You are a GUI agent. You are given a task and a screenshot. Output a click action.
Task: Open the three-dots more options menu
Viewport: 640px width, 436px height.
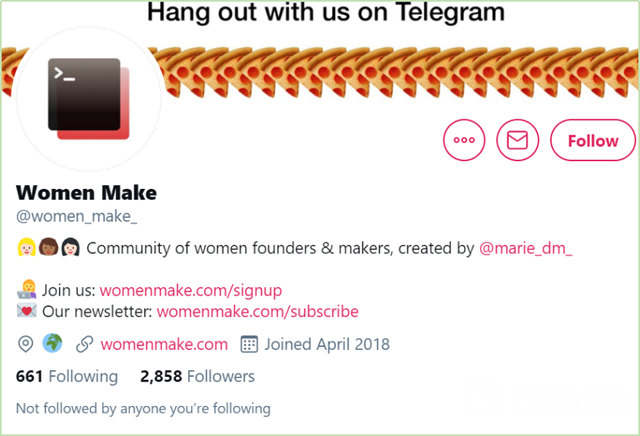(463, 141)
